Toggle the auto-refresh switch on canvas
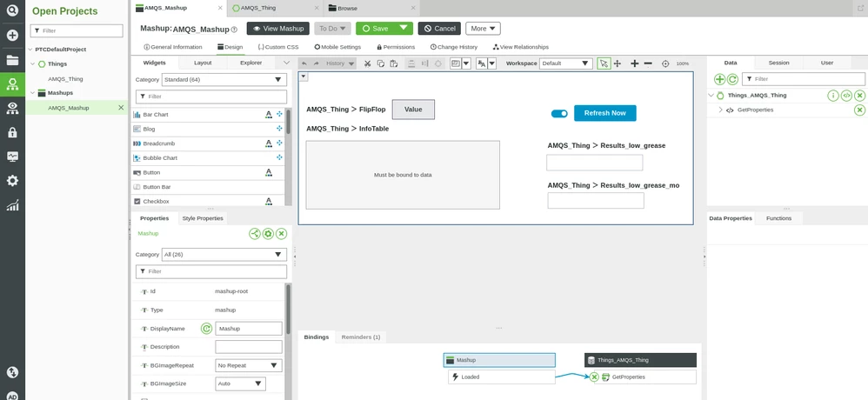The width and height of the screenshot is (868, 400). [x=559, y=113]
